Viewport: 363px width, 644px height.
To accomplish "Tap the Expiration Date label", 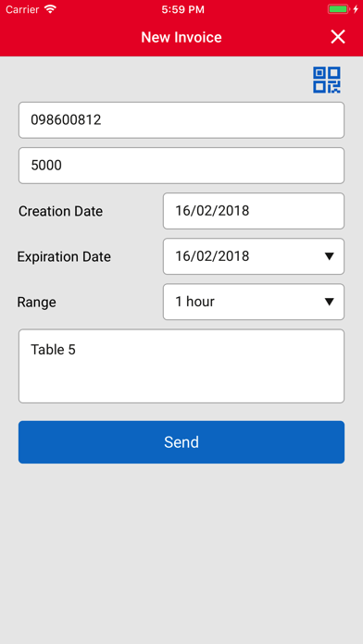I will coord(64,256).
